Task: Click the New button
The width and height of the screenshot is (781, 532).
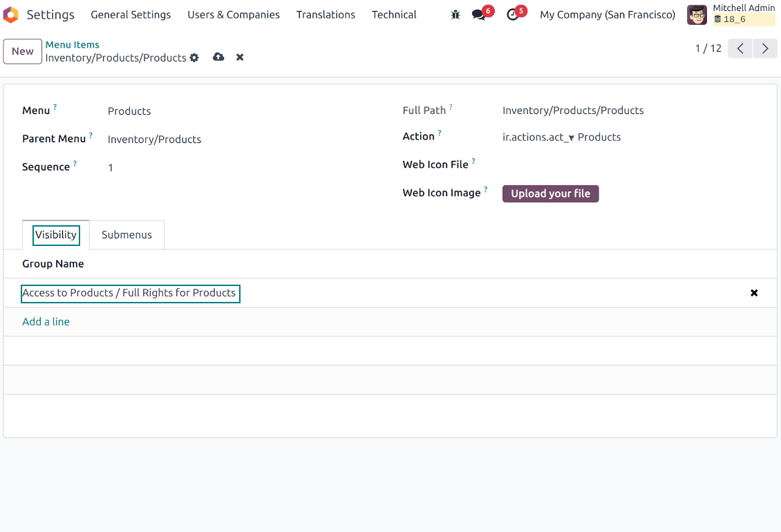Action: (23, 51)
